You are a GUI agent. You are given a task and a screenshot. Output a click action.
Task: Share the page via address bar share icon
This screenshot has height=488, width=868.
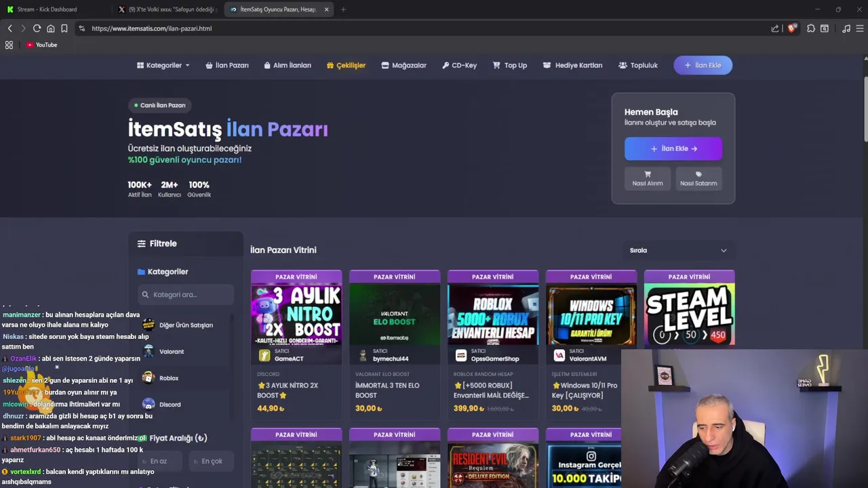(775, 28)
